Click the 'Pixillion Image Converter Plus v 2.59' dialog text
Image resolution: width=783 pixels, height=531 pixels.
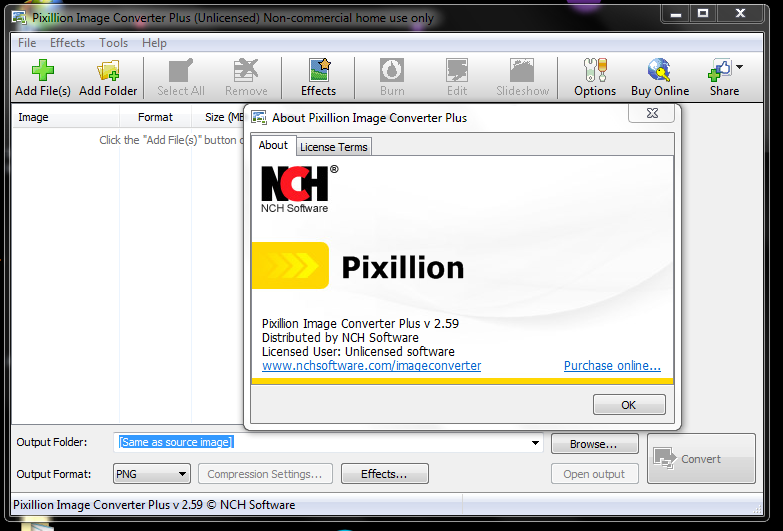pyautogui.click(x=360, y=324)
